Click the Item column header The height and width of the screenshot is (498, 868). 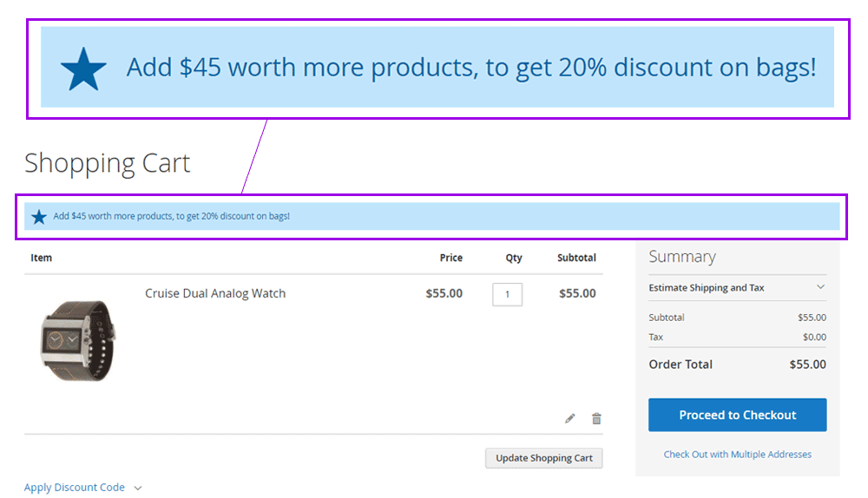41,258
